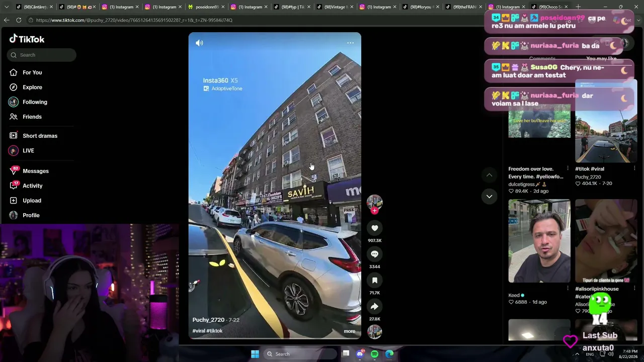Click the Insta360 X5 watermarked video player
Viewport: 644px width, 362px height.
[275, 186]
